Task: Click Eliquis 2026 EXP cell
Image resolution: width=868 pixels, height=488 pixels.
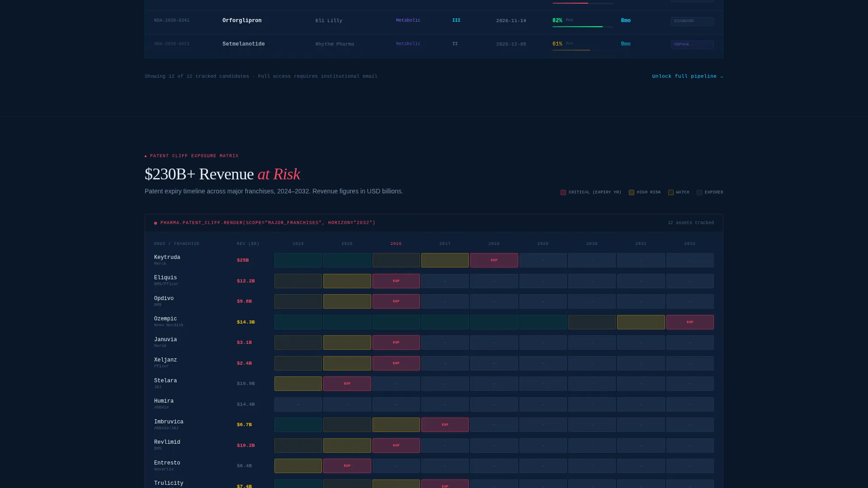Action: 396,281
